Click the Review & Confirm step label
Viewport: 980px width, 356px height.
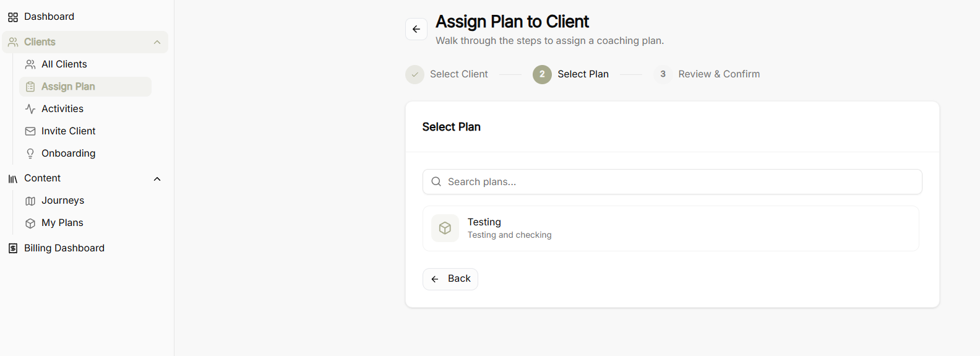[719, 74]
